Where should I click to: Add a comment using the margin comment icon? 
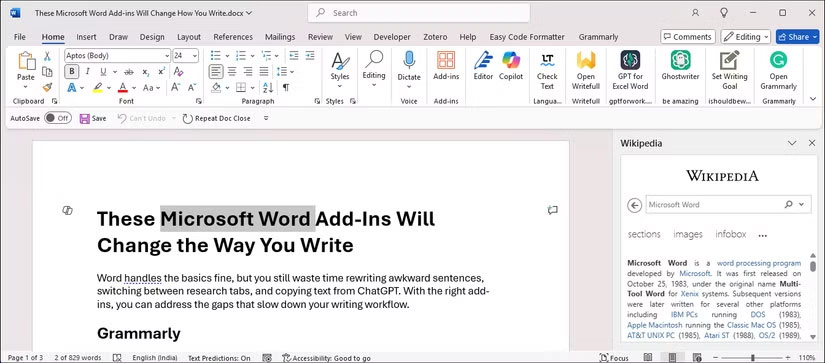coord(552,210)
